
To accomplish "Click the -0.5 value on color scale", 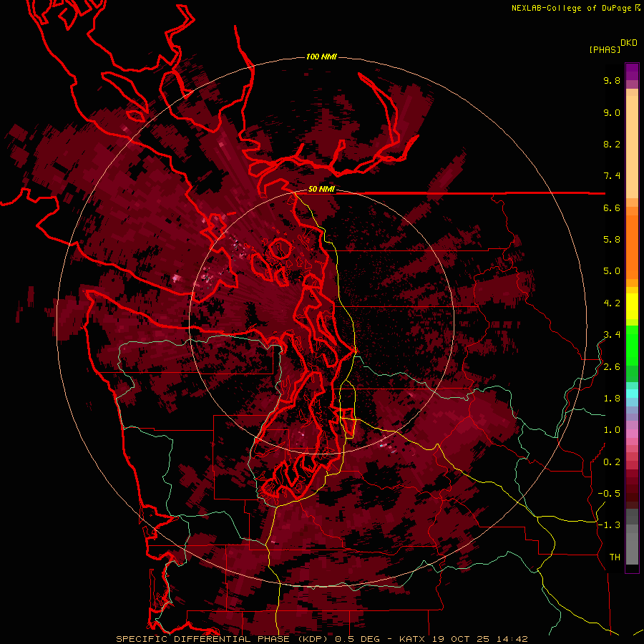I will coord(609,494).
